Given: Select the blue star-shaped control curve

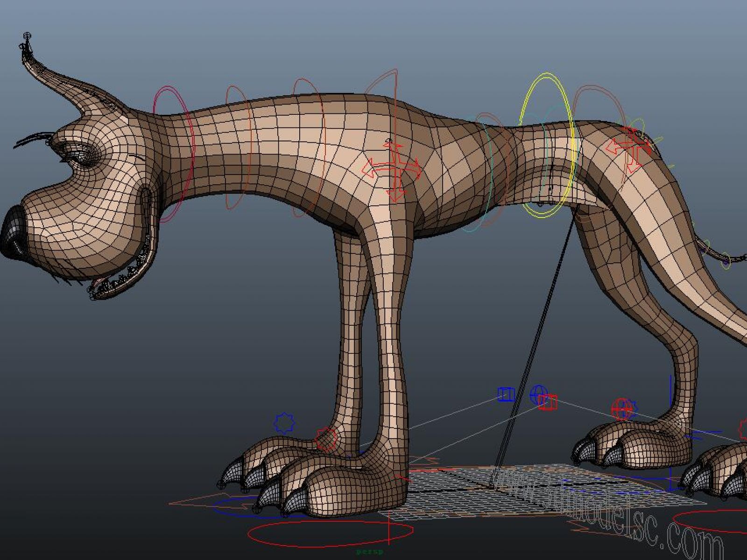Looking at the screenshot, I should [x=284, y=423].
